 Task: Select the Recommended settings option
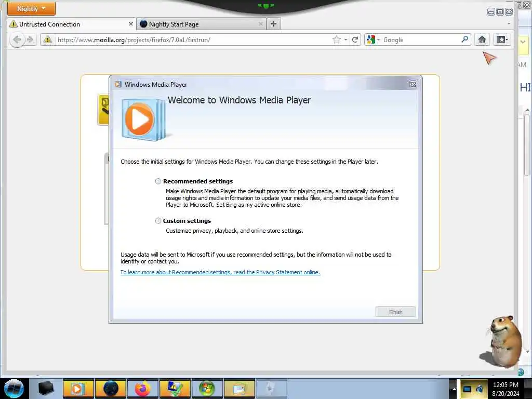[158, 181]
